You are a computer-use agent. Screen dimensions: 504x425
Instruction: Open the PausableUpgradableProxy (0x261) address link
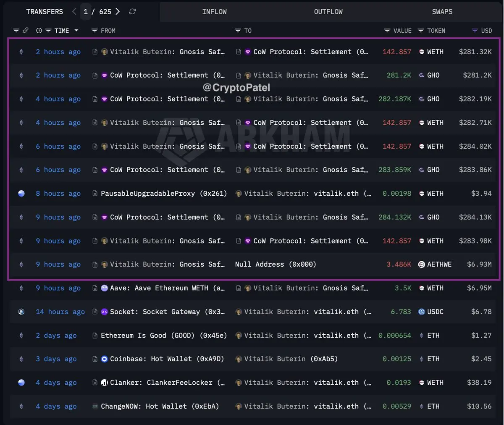tap(163, 194)
